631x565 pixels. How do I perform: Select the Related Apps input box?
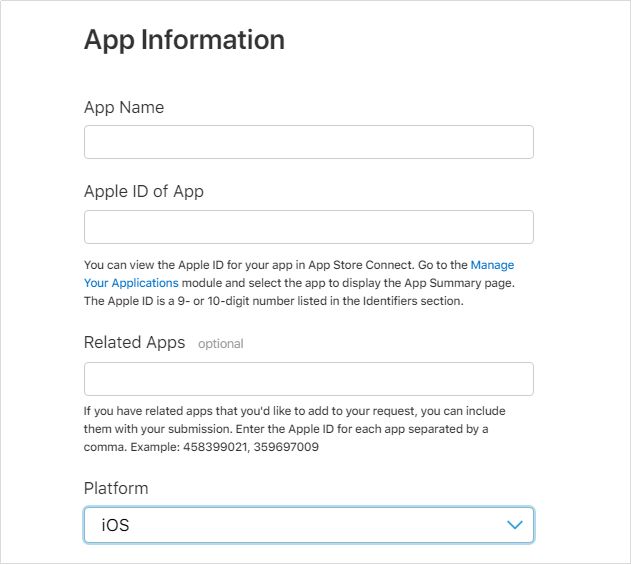308,379
